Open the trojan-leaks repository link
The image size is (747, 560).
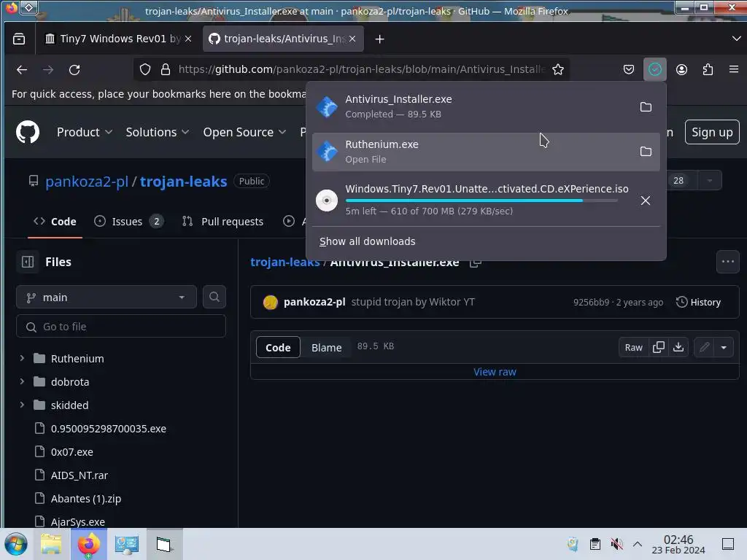tap(183, 182)
